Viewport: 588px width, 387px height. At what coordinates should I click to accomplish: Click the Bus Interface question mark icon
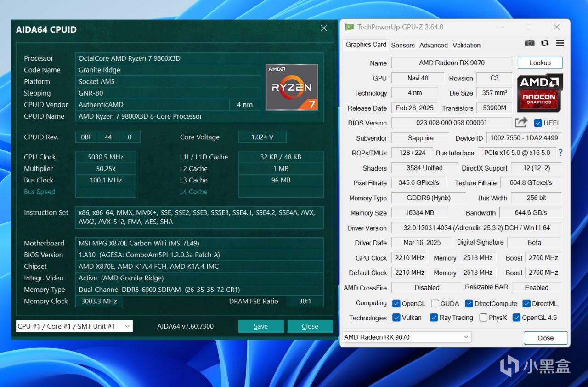[x=560, y=153]
